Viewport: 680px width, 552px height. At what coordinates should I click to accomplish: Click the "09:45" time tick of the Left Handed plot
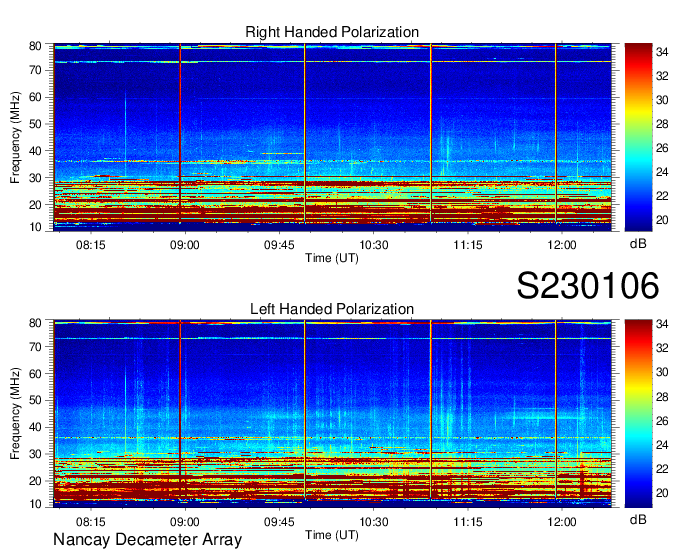(279, 522)
